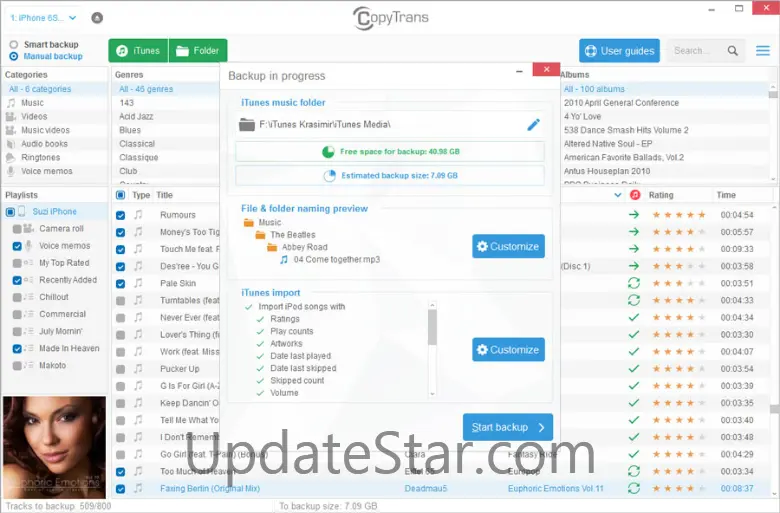780x513 pixels.
Task: Click the music note icon beside Pale Skin
Action: 138,283
